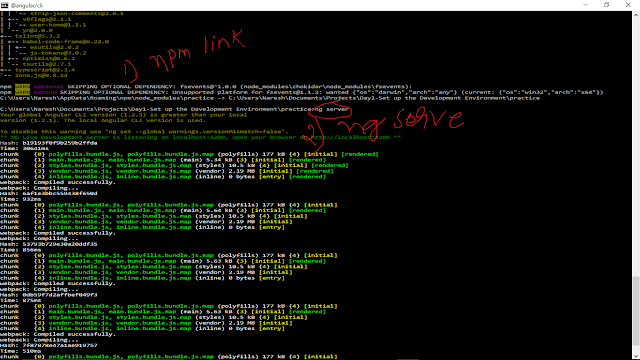Screen dimensions: 640x360
Task: Click the AppData Roaming npm node_modules practice path line
Action: pyautogui.click(x=270, y=98)
